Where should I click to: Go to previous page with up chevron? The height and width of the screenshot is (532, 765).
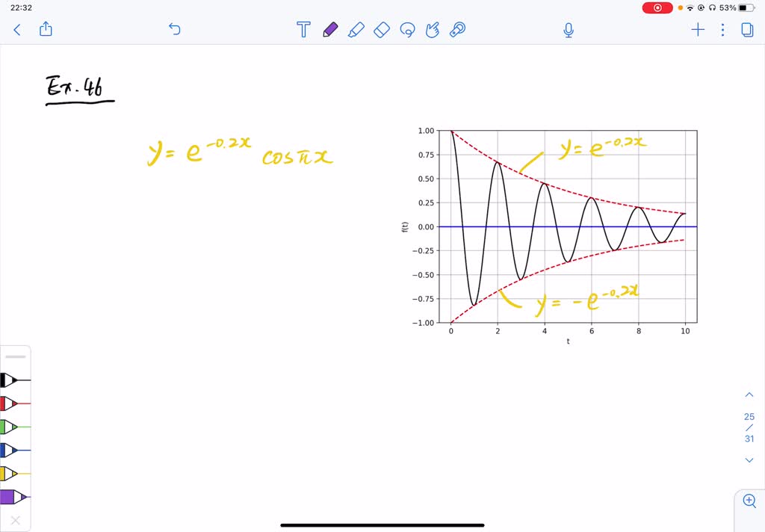(749, 394)
